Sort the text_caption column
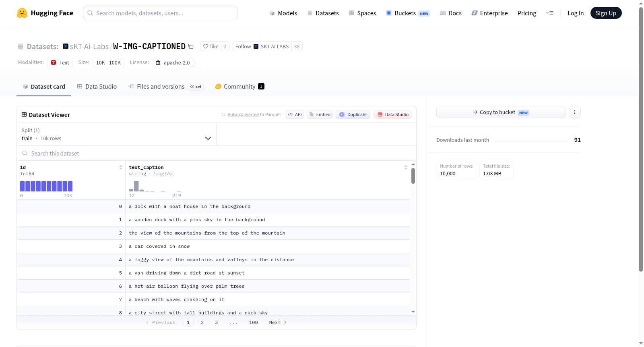 [406, 167]
